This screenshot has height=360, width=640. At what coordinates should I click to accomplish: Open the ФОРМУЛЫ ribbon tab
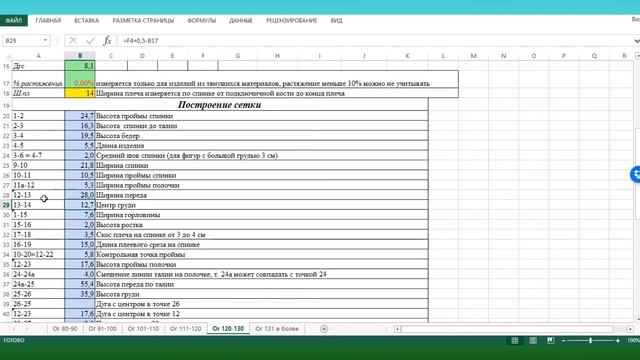coord(202,20)
